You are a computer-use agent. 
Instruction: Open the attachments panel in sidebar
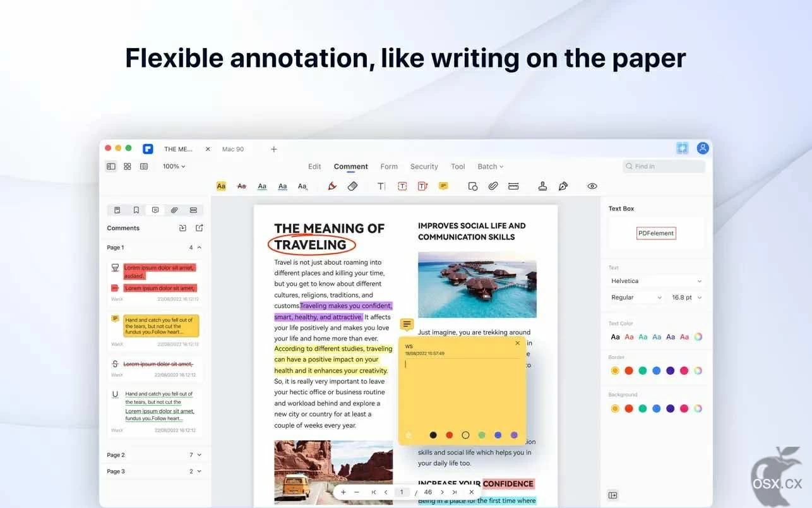[x=174, y=210]
